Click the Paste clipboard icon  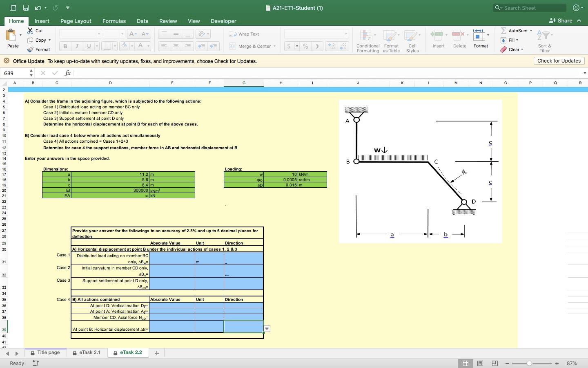pos(12,36)
